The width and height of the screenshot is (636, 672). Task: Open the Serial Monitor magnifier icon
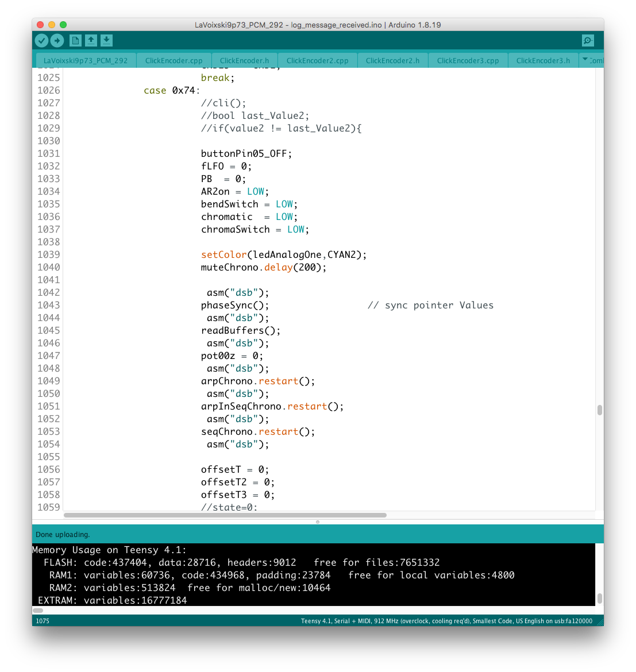[x=588, y=40]
